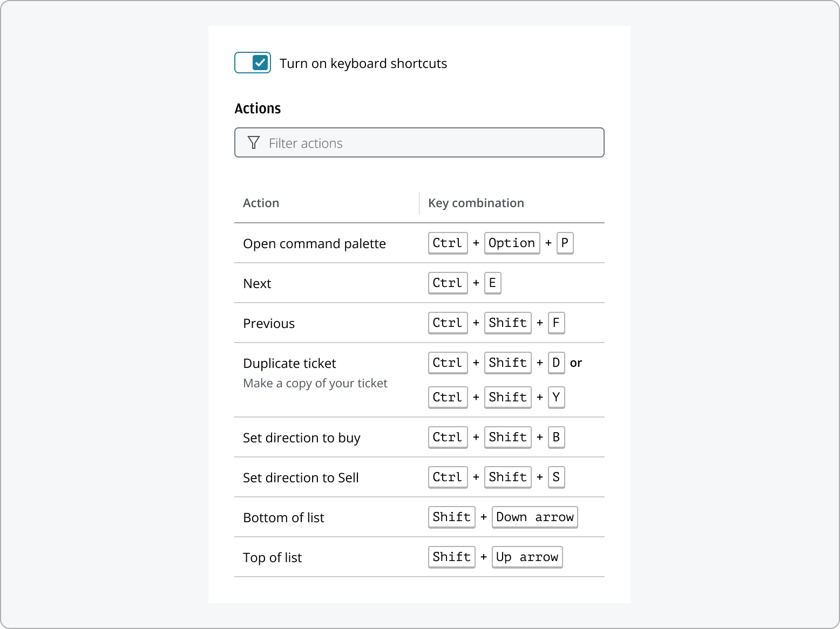The image size is (840, 629).
Task: Click the Up arrow keycap for Top of list
Action: tap(527, 557)
